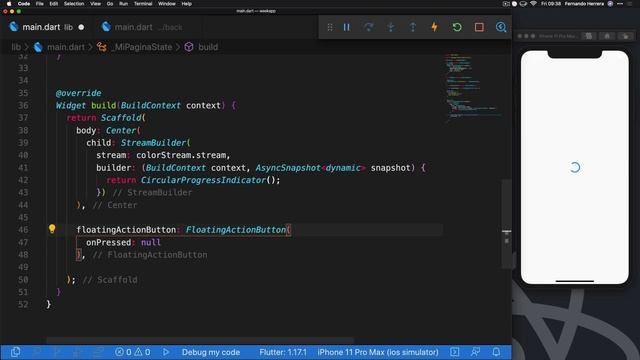
Task: Open the Go menu
Action: [110, 4]
